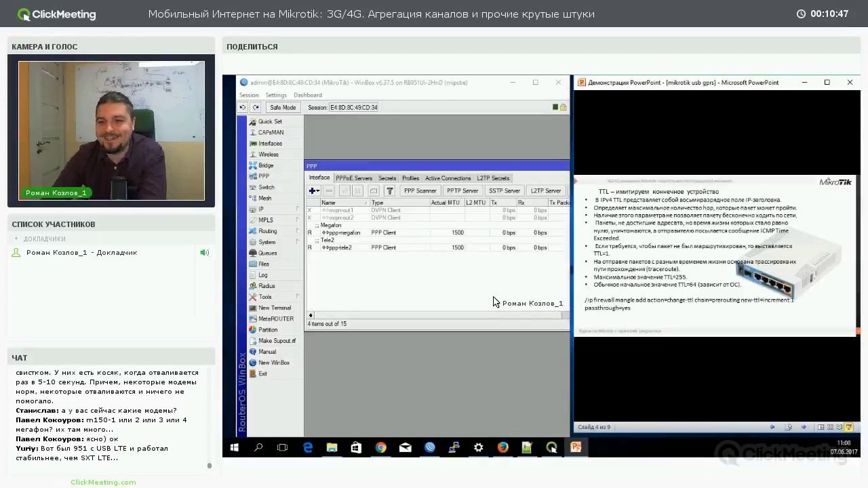Go to previous slide in PowerPoint slideshow
Viewport: 868px width, 488px height.
[772, 427]
